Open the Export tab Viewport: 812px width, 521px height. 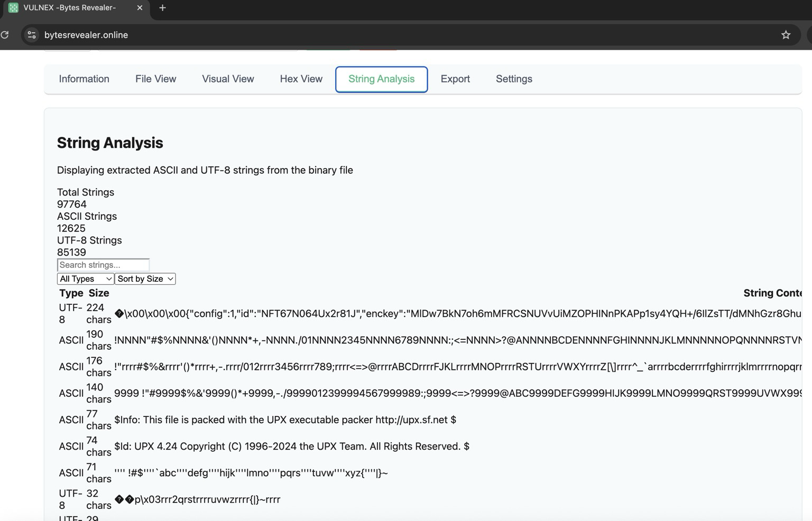pos(455,79)
